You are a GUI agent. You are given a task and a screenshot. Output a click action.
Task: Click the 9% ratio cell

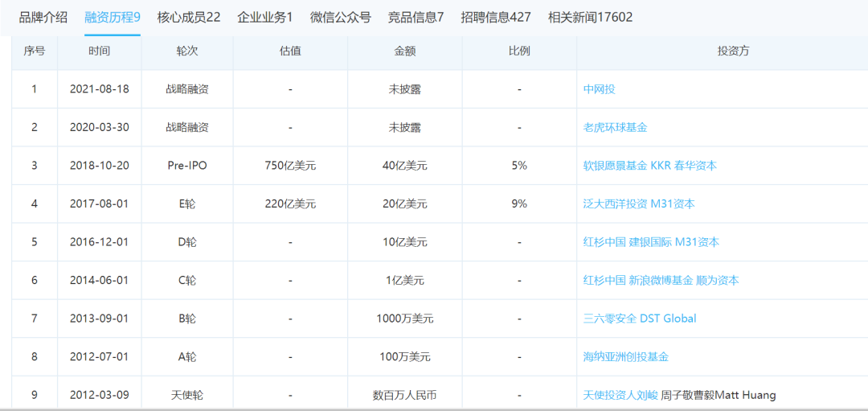(519, 203)
